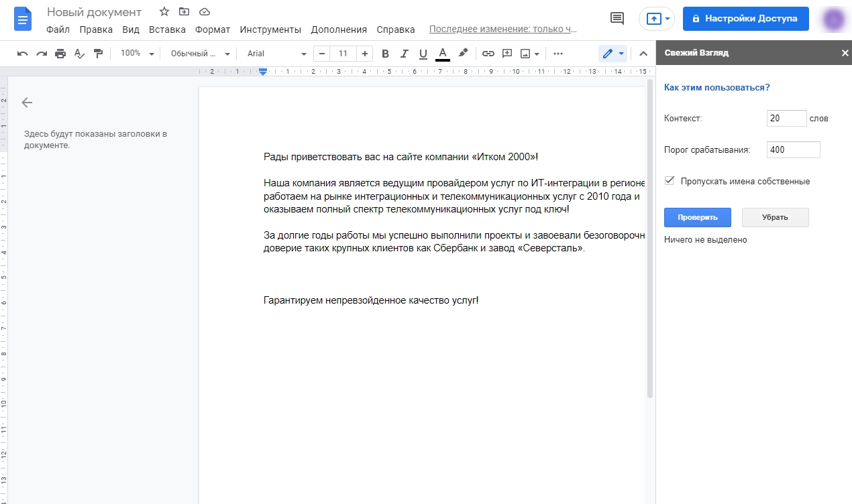
Task: Click the Настройки Доступа share button
Action: pos(746,19)
